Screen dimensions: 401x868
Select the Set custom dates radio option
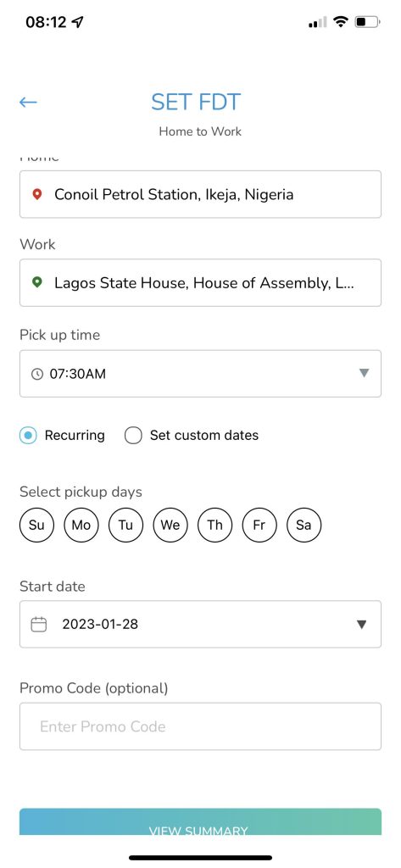click(133, 435)
